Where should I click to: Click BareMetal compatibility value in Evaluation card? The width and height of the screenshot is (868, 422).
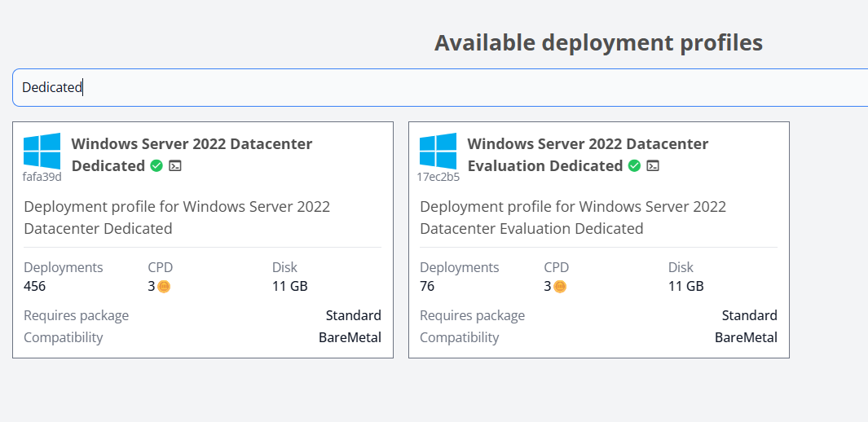(x=746, y=337)
